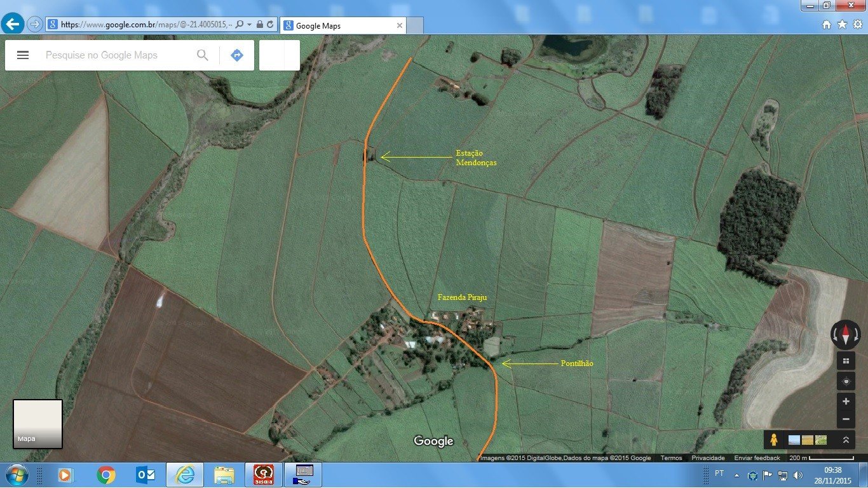Open a new blank browser tab

tap(415, 25)
